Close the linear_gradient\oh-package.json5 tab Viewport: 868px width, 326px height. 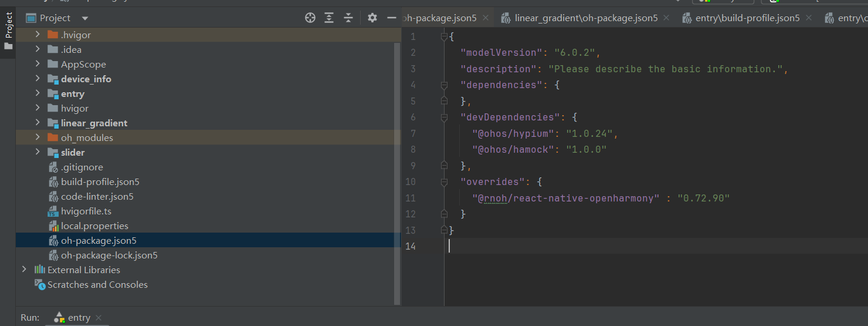tap(666, 18)
